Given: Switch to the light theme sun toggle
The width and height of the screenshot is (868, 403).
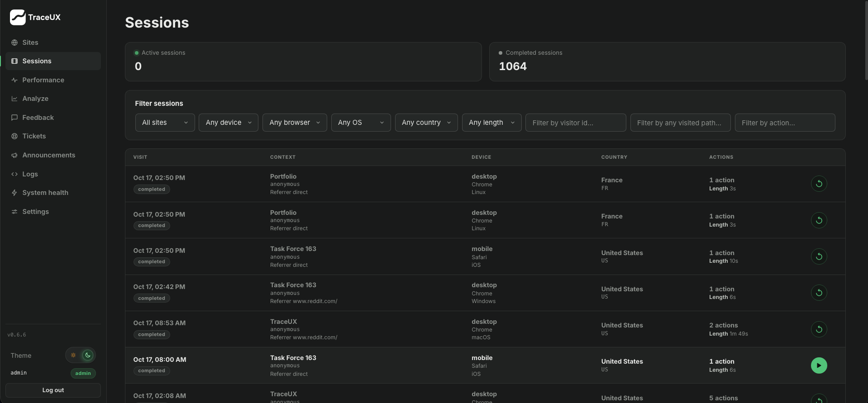Looking at the screenshot, I should pos(73,355).
